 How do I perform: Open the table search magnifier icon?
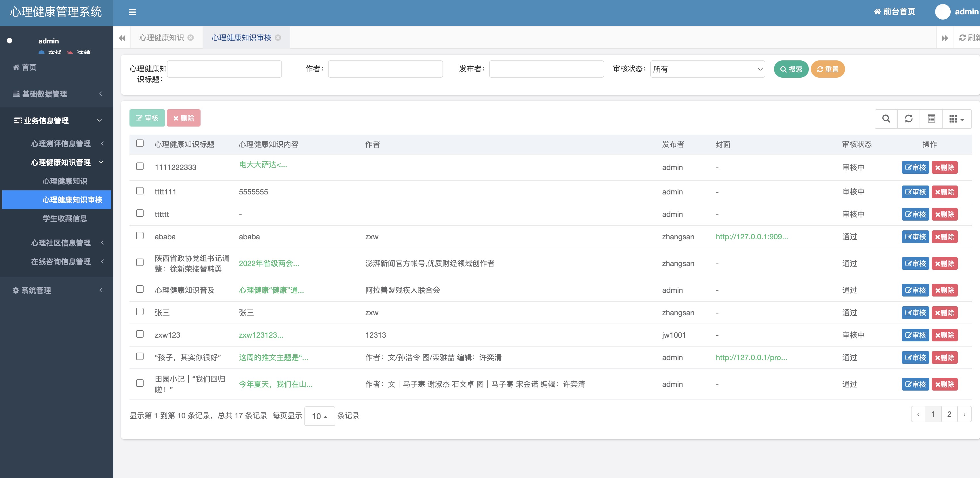point(886,119)
